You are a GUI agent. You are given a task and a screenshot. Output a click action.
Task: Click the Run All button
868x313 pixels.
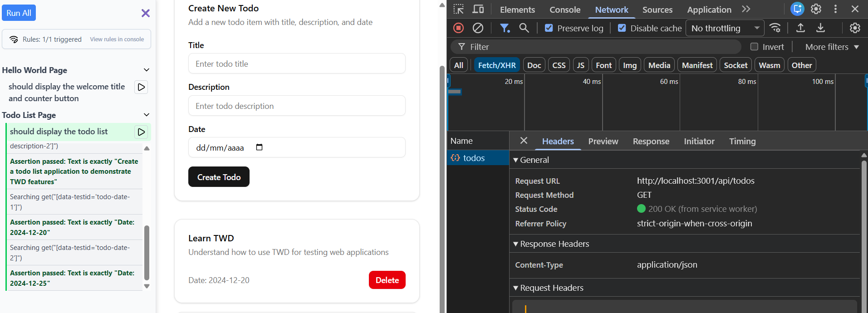[x=19, y=13]
